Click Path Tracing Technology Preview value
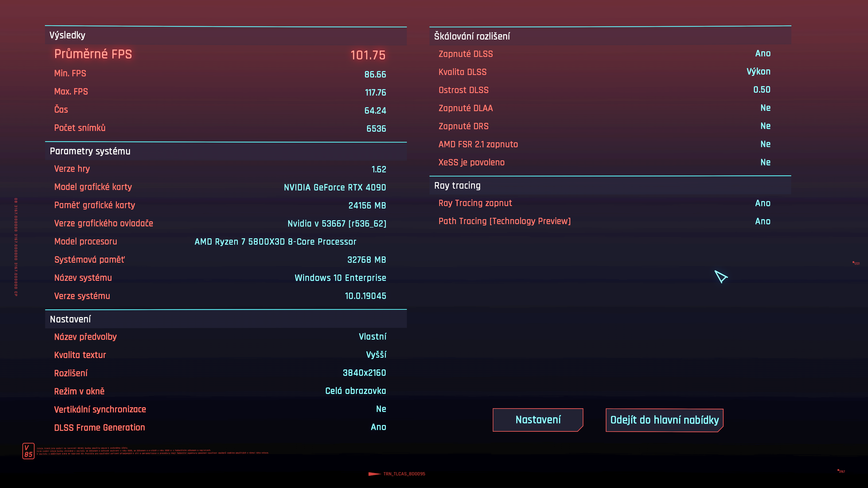868x488 pixels. coord(762,221)
